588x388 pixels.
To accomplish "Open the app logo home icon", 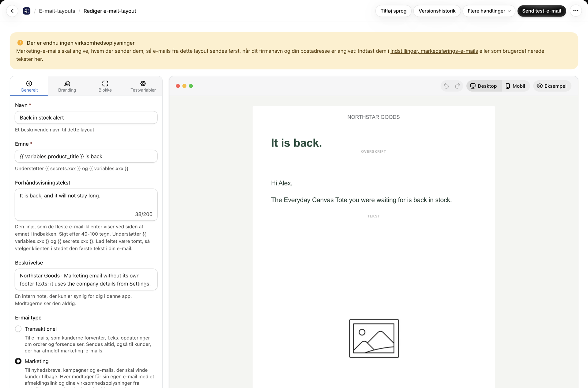I will [27, 11].
